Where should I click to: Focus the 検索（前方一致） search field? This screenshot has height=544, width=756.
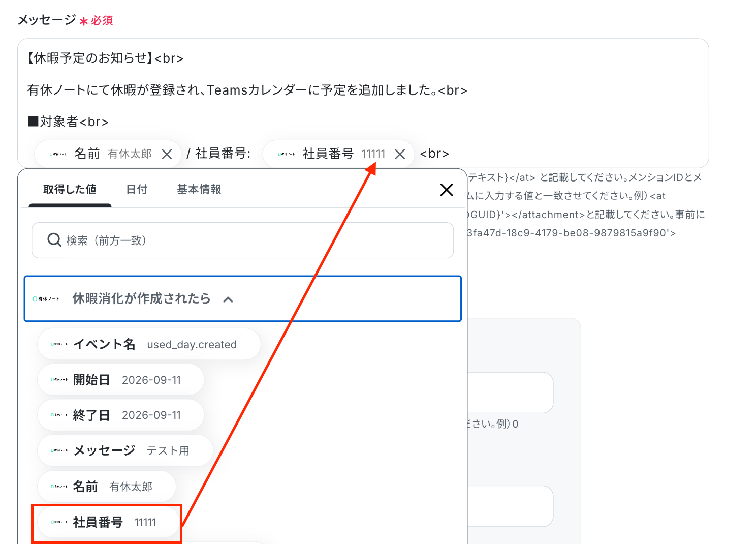242,240
